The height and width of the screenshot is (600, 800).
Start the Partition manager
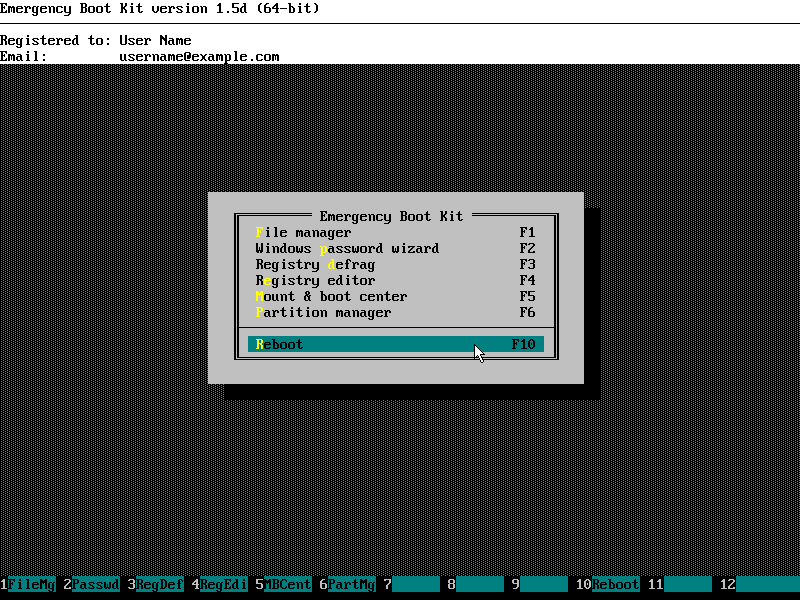395,312
